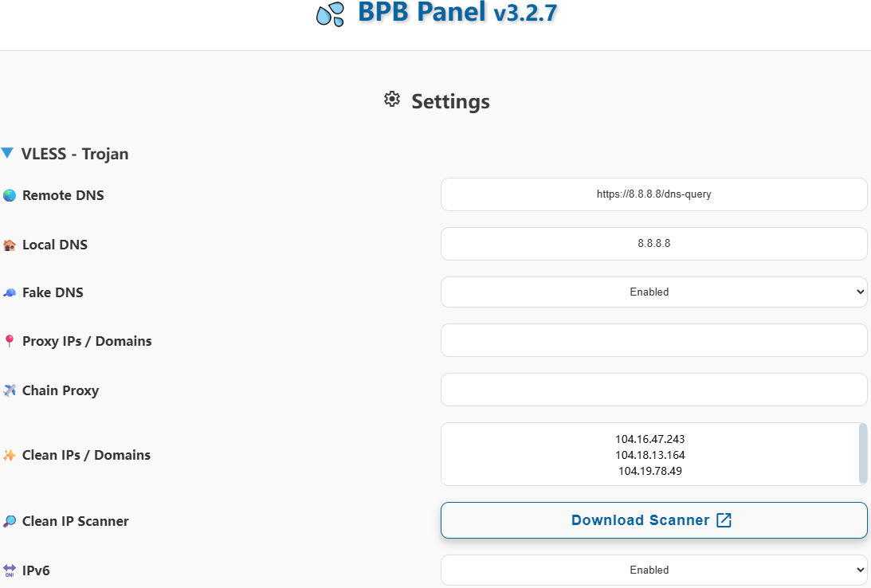
Task: Click the cap icon beside Fake DNS
Action: [x=10, y=292]
